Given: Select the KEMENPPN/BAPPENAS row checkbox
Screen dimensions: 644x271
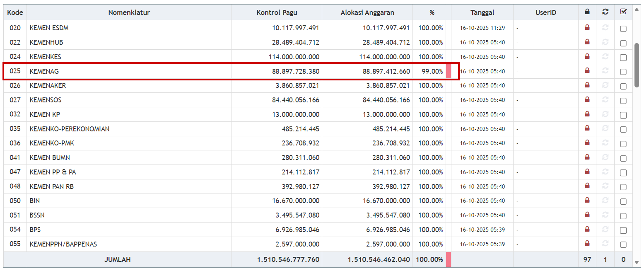Looking at the screenshot, I should [623, 244].
